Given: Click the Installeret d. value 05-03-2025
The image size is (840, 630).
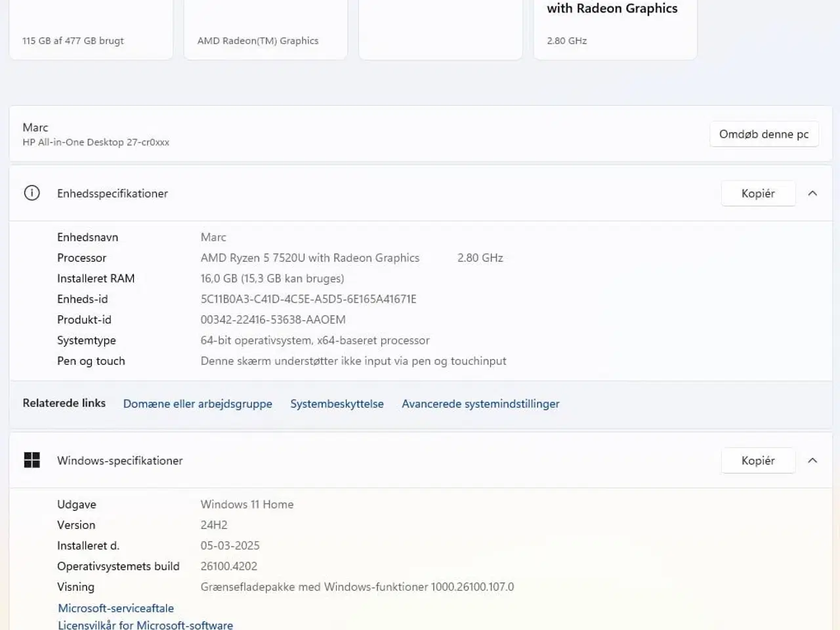Looking at the screenshot, I should [230, 545].
